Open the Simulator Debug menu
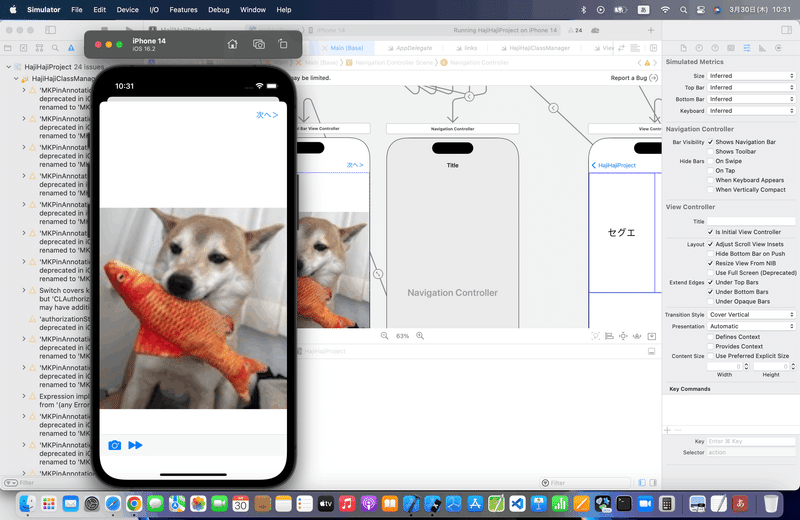The image size is (800, 520). 218,10
